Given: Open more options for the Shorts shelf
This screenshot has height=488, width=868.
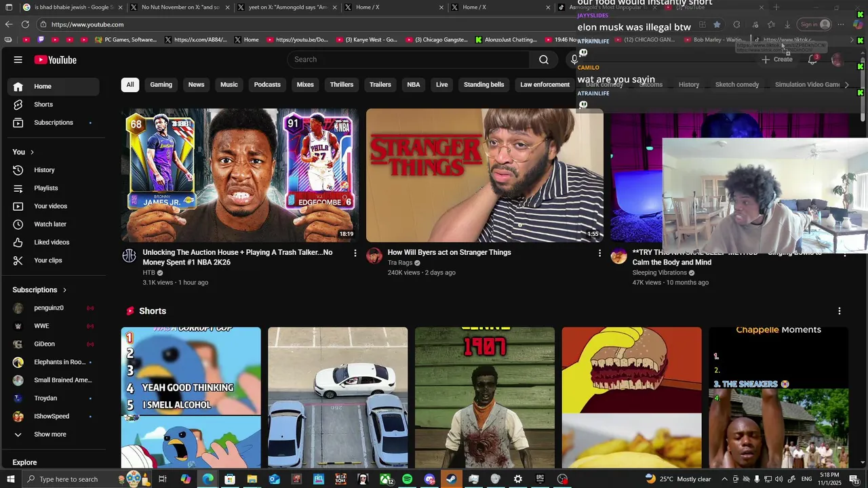Looking at the screenshot, I should 840,311.
